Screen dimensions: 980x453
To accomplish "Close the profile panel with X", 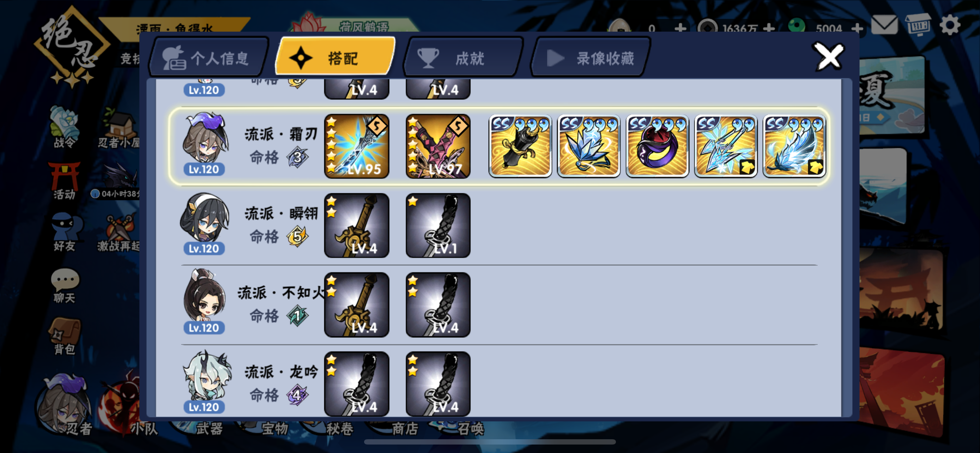I will (829, 57).
